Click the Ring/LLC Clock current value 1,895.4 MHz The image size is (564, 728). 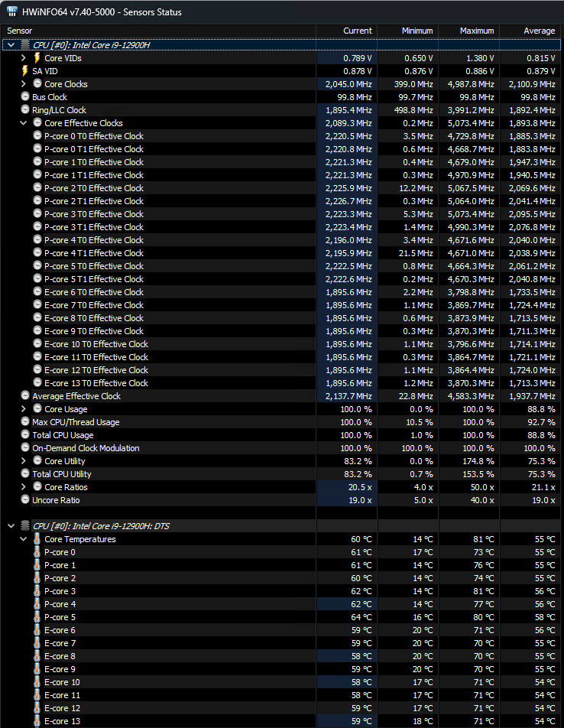coord(348,110)
